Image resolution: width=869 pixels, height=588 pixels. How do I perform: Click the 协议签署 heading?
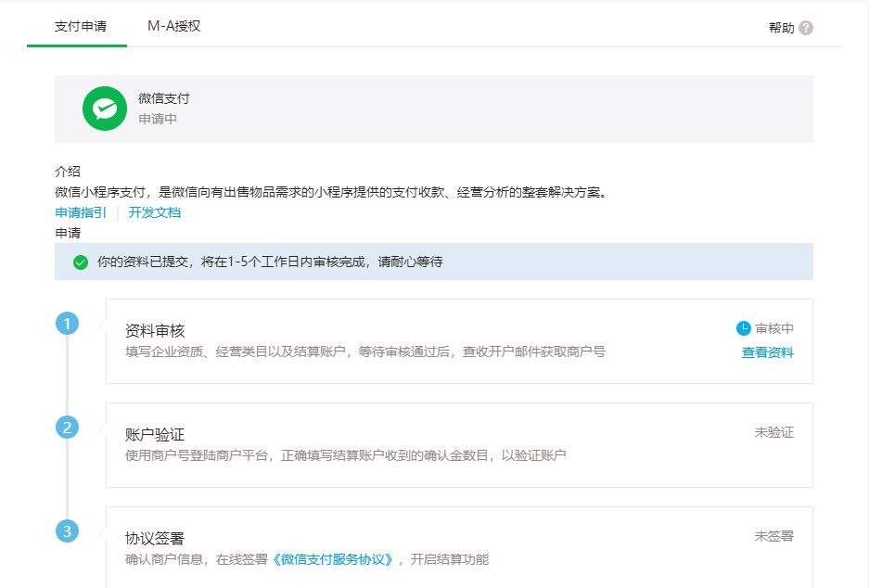(x=155, y=538)
